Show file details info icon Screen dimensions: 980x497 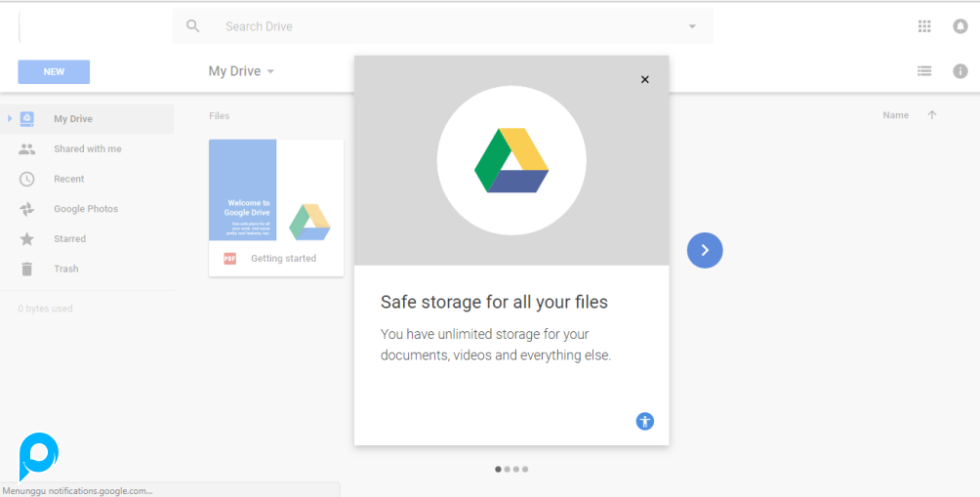[960, 71]
